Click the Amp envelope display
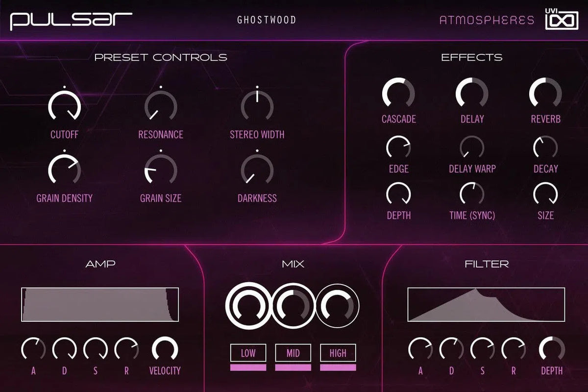 (x=100, y=305)
